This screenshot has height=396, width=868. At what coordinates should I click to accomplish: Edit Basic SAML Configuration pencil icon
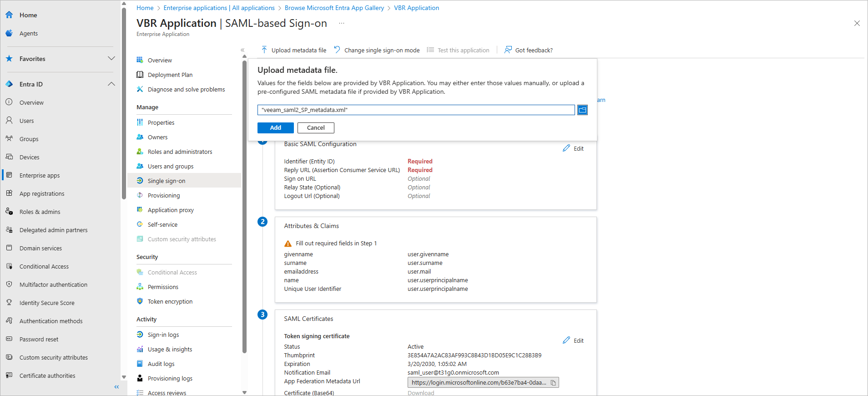[566, 148]
